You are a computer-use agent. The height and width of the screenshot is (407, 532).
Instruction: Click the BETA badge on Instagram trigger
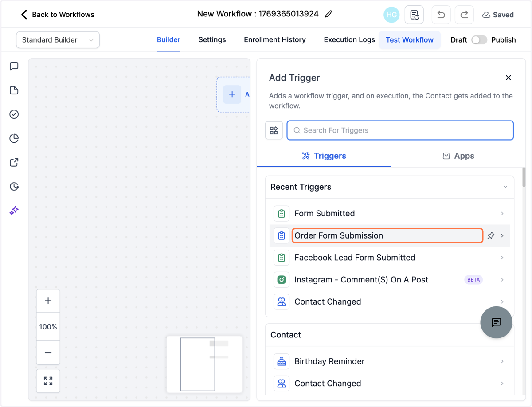pyautogui.click(x=473, y=280)
